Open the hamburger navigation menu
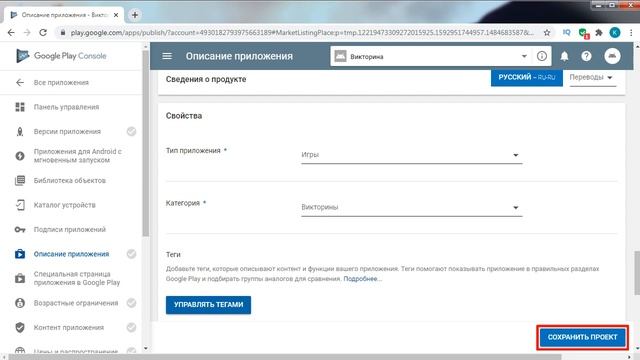Screen dimensions: 640x360 point(167,56)
